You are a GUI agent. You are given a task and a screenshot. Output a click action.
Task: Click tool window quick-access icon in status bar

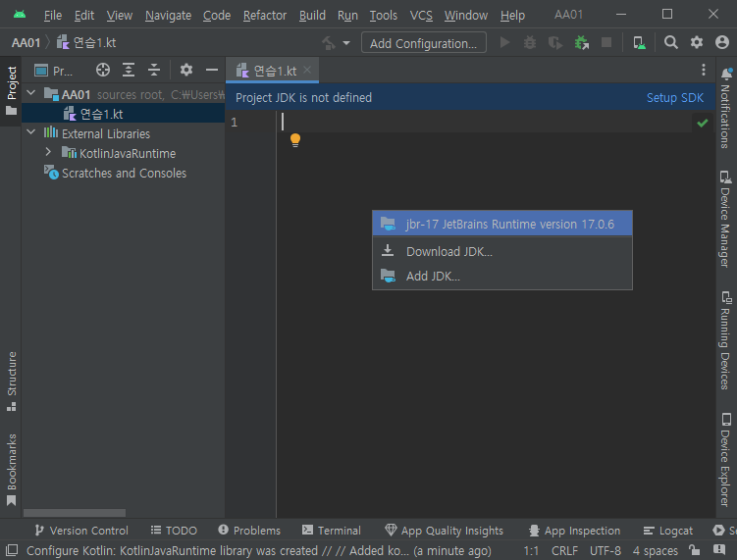point(12,550)
